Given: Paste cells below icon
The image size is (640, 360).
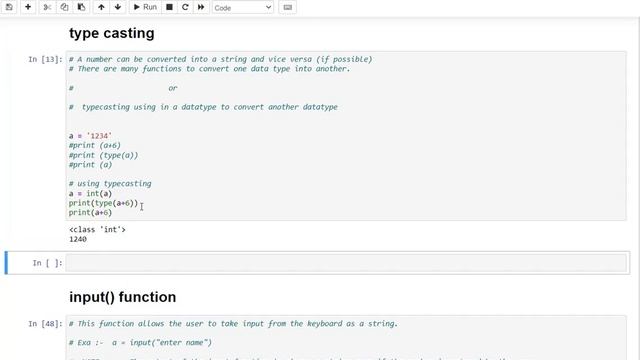Looking at the screenshot, I should [81, 7].
